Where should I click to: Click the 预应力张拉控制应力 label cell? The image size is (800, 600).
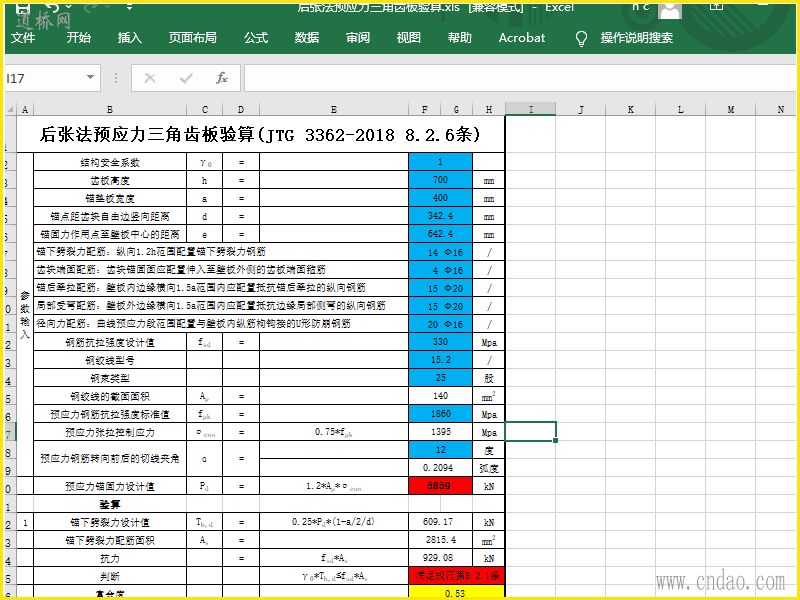coord(110,432)
